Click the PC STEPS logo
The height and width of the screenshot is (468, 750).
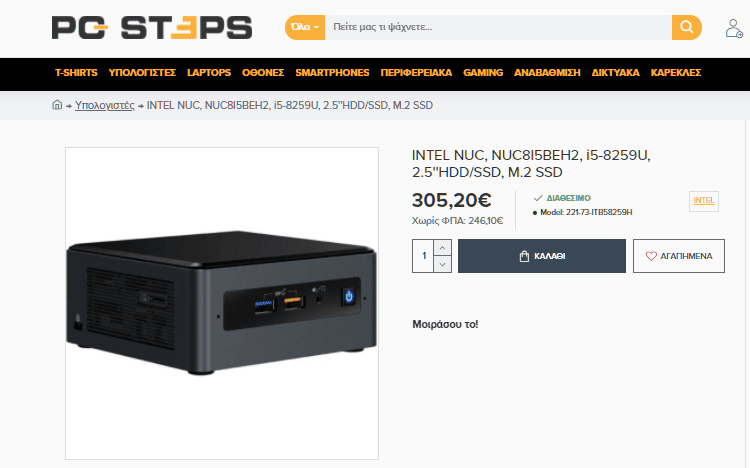pos(152,27)
